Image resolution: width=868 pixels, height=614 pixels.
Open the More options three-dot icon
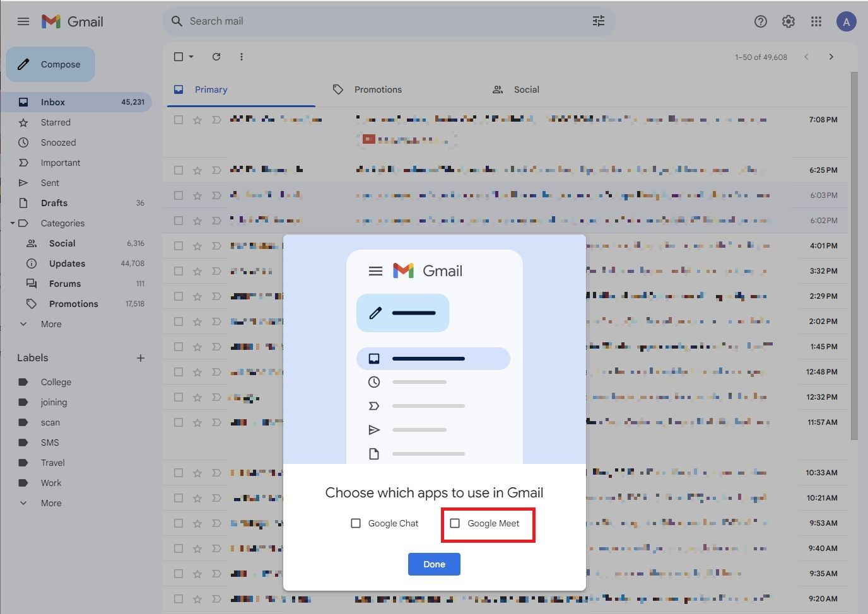241,56
